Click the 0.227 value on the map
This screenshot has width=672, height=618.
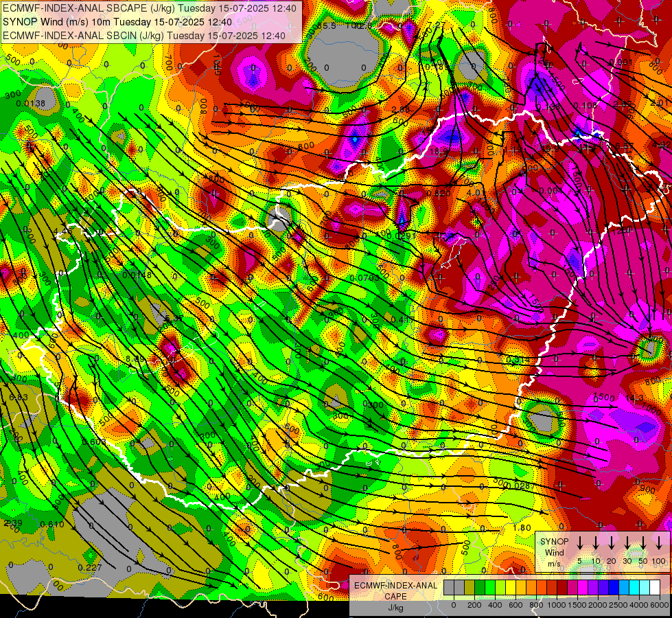coord(90,567)
